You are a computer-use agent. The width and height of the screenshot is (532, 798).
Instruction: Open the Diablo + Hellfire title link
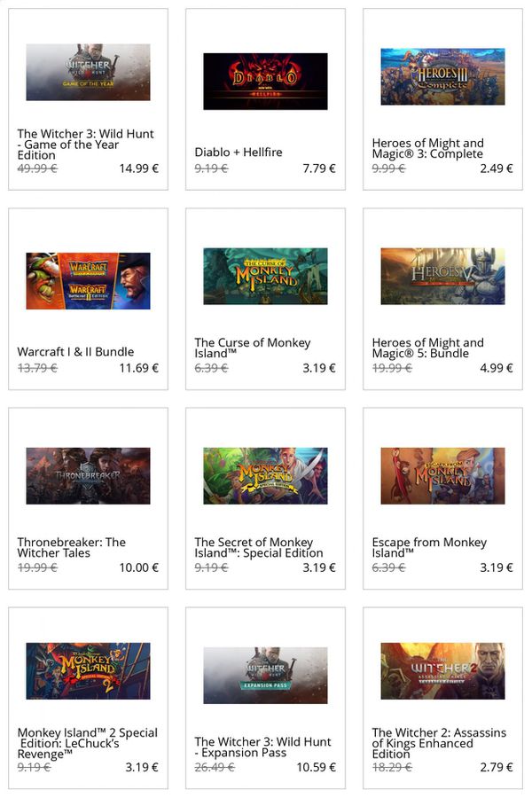point(239,153)
